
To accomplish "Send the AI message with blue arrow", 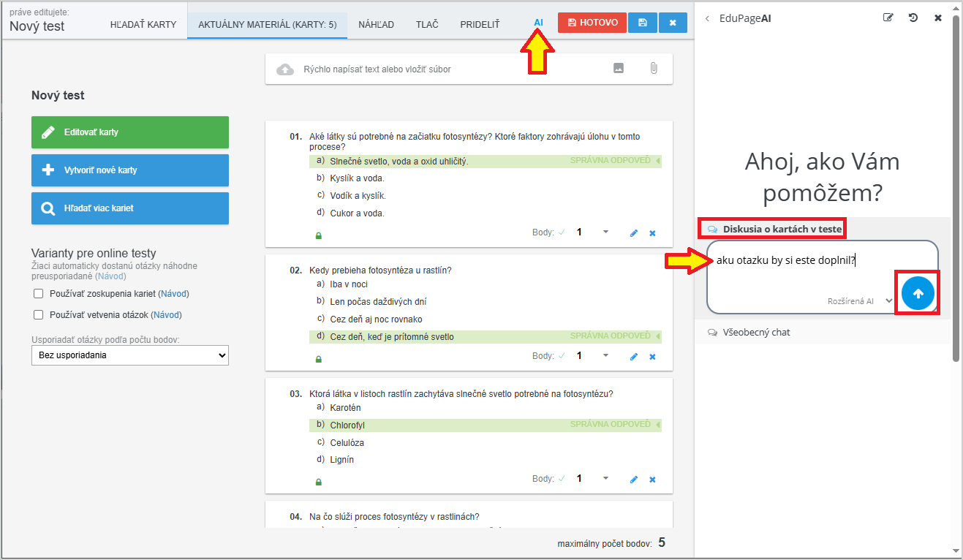I will point(918,293).
